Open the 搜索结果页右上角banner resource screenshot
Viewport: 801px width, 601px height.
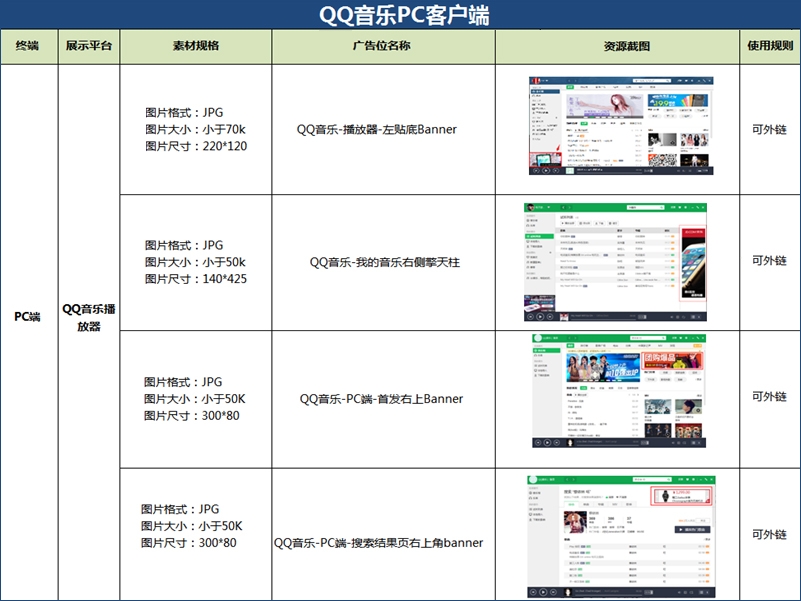[x=621, y=537]
